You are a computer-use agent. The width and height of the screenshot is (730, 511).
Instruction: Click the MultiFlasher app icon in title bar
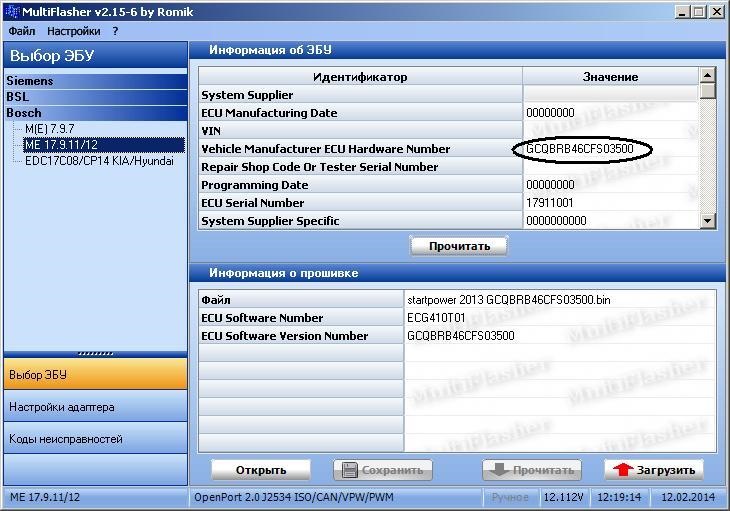click(12, 11)
